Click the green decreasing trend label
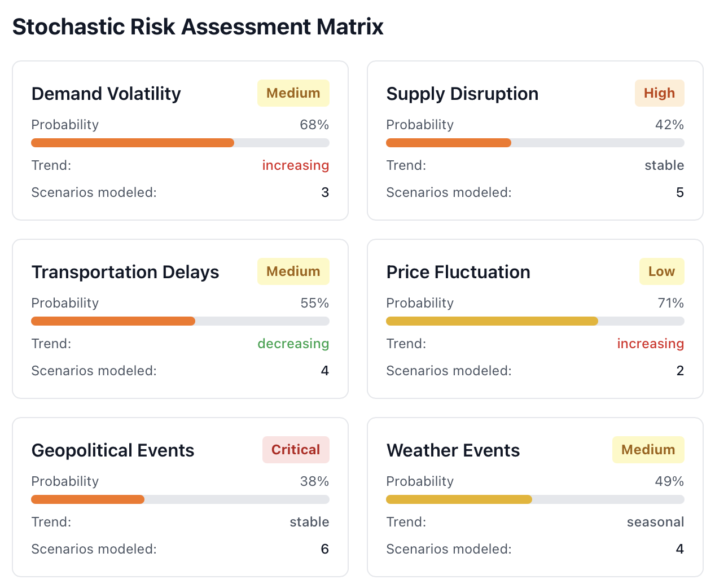715x588 pixels. coord(293,344)
